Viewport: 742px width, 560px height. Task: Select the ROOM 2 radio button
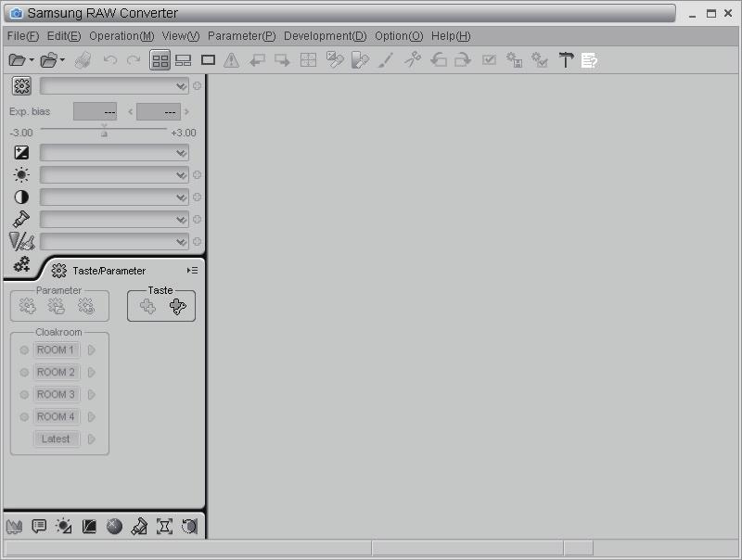tap(24, 372)
